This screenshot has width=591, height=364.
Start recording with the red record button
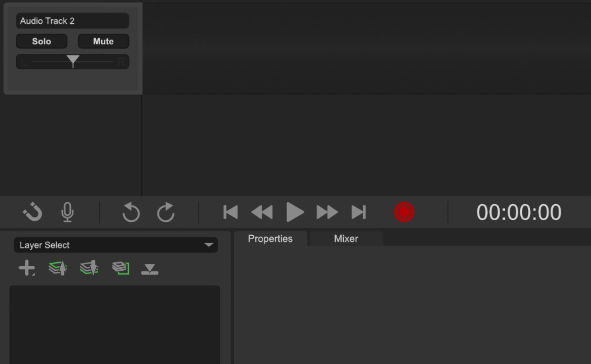click(x=404, y=212)
